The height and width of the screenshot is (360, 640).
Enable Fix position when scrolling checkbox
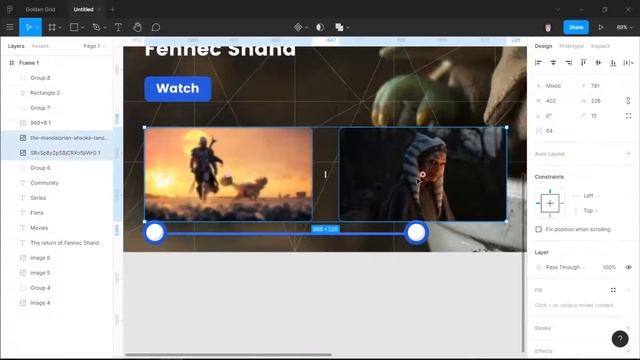pos(538,229)
